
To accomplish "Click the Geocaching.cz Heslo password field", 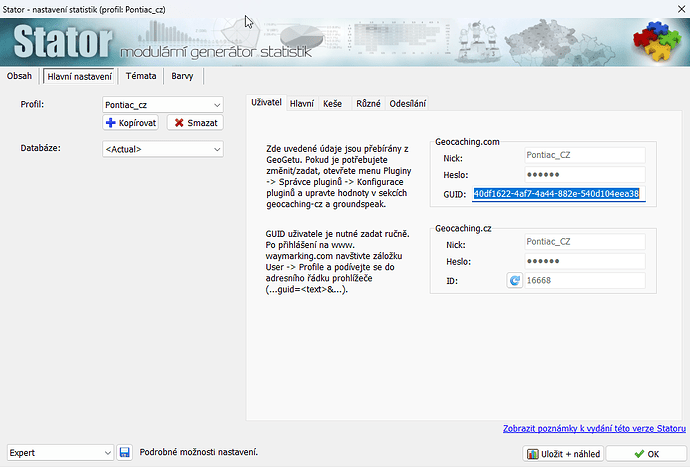I will (585, 261).
